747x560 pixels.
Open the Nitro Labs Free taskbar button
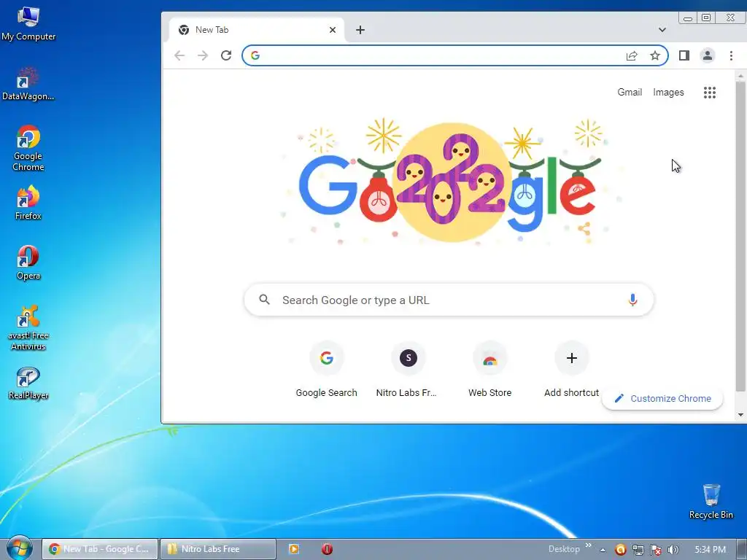pyautogui.click(x=218, y=549)
